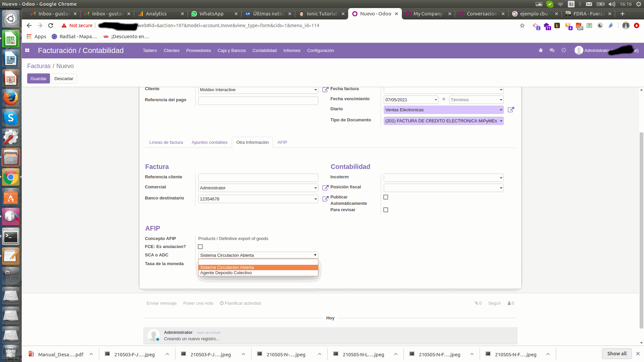This screenshot has width=644, height=362.
Task: Open the Tipo de Documento dropdown
Action: (501, 121)
